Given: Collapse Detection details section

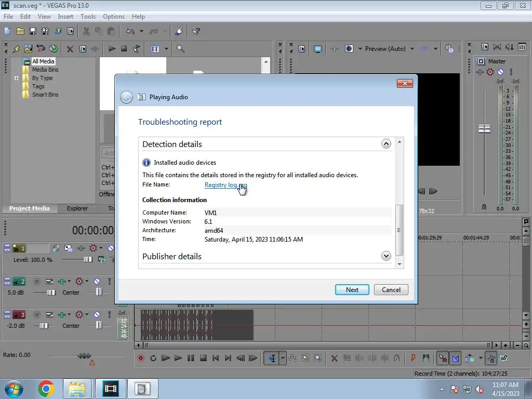Looking at the screenshot, I should (x=386, y=144).
